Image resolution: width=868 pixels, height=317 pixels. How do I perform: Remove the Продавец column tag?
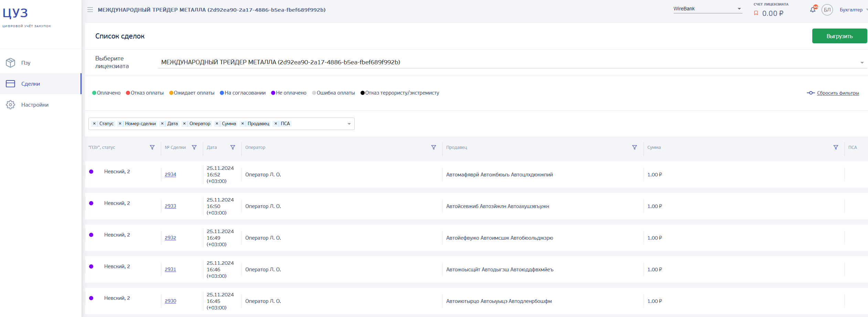point(243,123)
